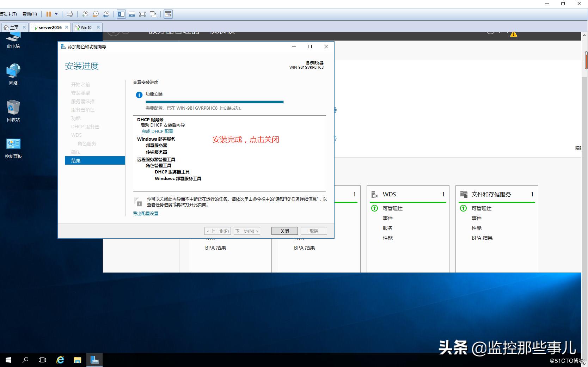Launch Internet Explorer from the taskbar
588x367 pixels.
[60, 360]
